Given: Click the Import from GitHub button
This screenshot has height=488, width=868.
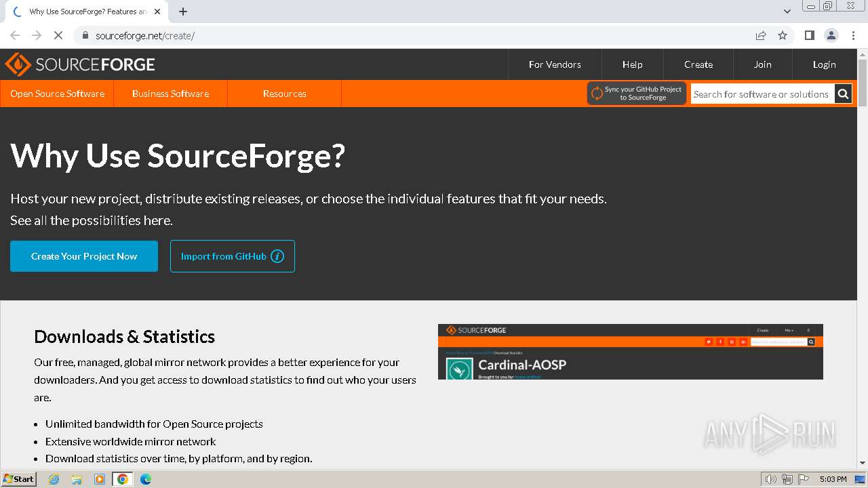Looking at the screenshot, I should pos(233,256).
